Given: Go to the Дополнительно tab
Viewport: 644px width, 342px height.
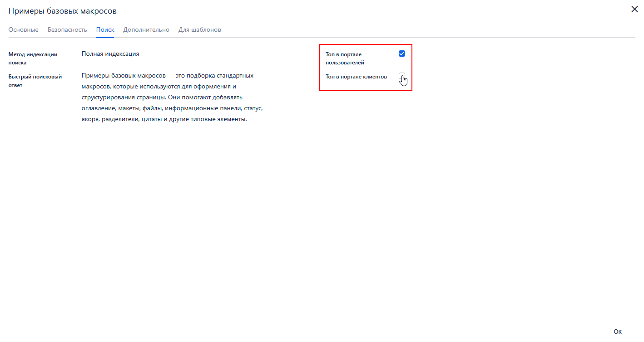Looking at the screenshot, I should click(x=146, y=30).
